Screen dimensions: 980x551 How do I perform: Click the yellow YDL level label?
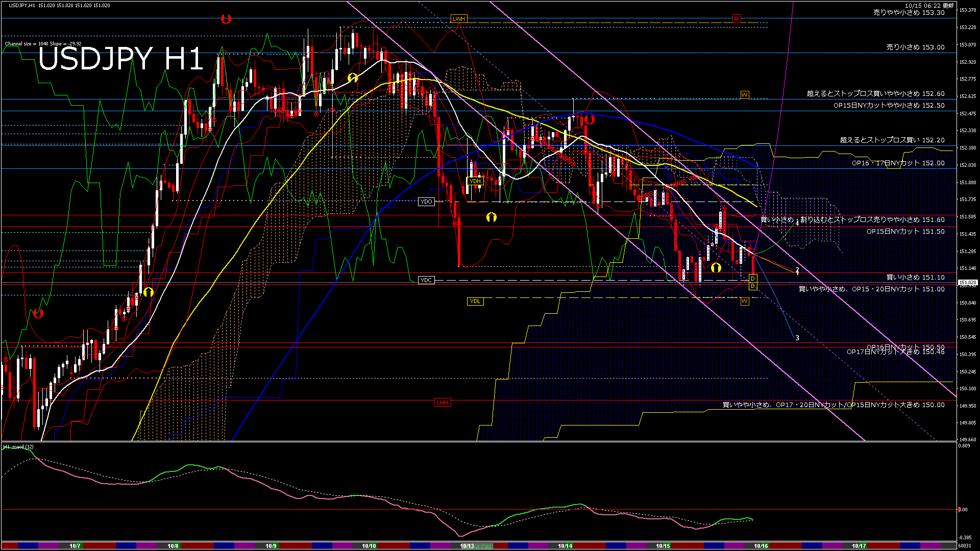click(x=475, y=301)
